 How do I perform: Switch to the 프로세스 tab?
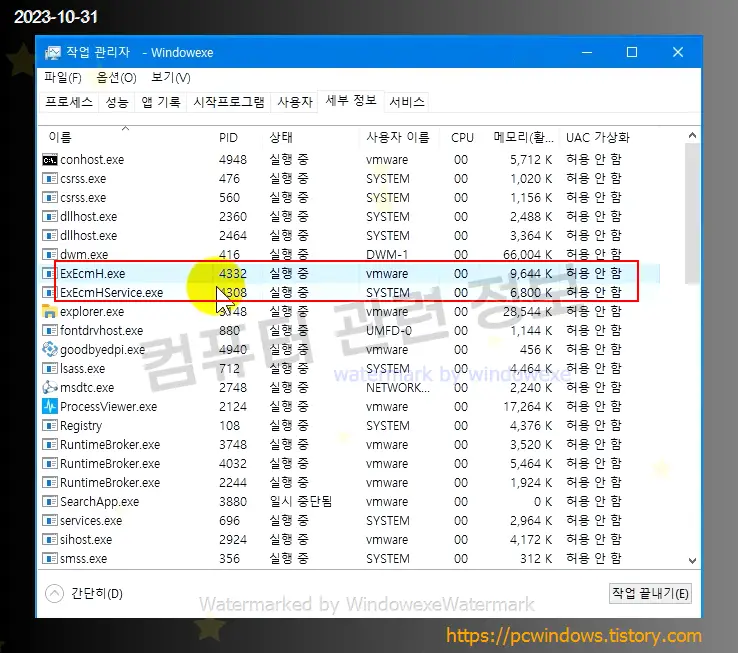pyautogui.click(x=69, y=102)
